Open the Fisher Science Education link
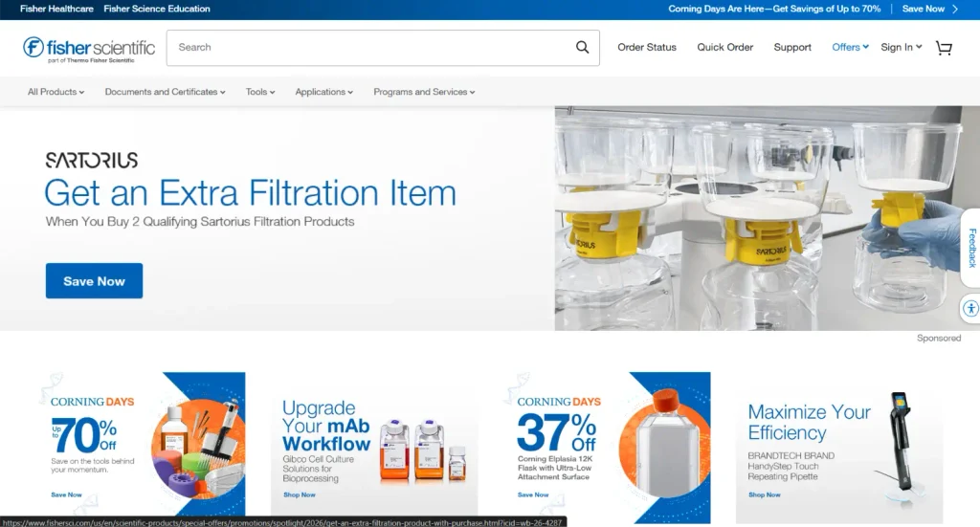Screen dimensions: 980x527 [x=157, y=9]
